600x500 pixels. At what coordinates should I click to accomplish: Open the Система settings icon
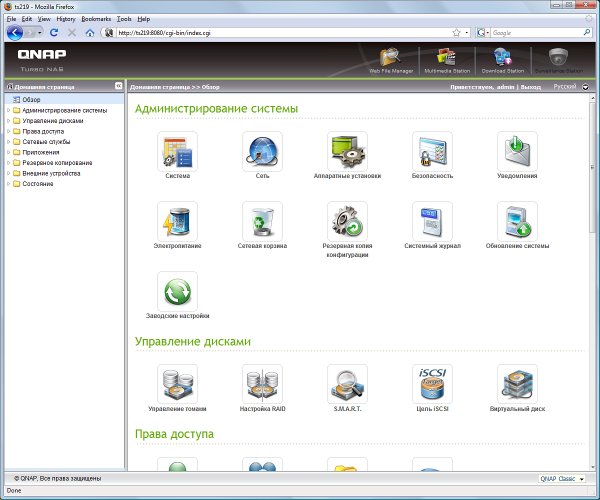pos(178,151)
